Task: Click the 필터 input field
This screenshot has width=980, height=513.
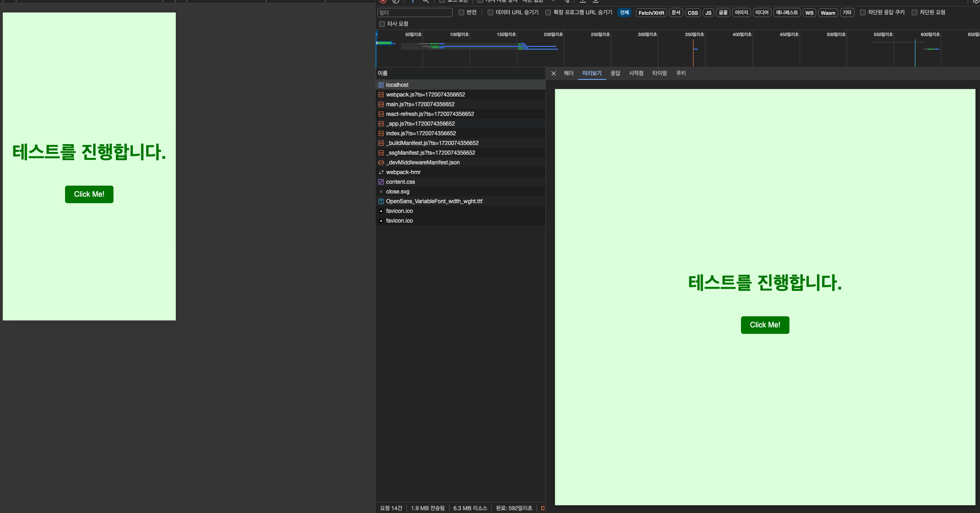Action: [x=414, y=12]
